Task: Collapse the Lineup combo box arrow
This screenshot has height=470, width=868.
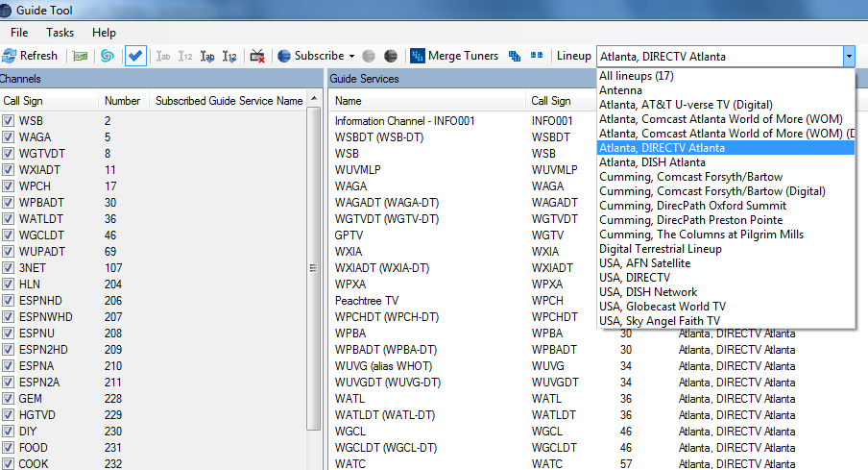Action: pos(848,56)
